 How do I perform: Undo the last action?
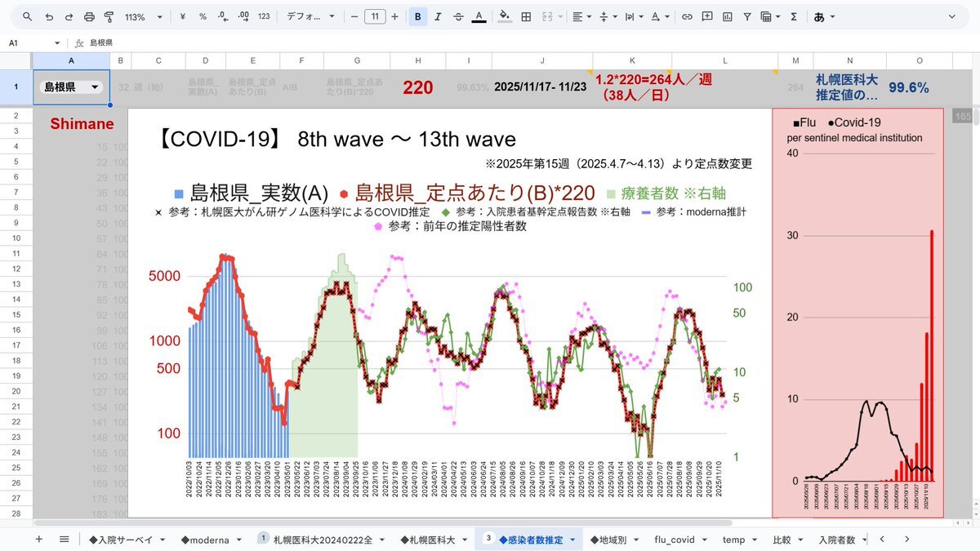coord(49,16)
